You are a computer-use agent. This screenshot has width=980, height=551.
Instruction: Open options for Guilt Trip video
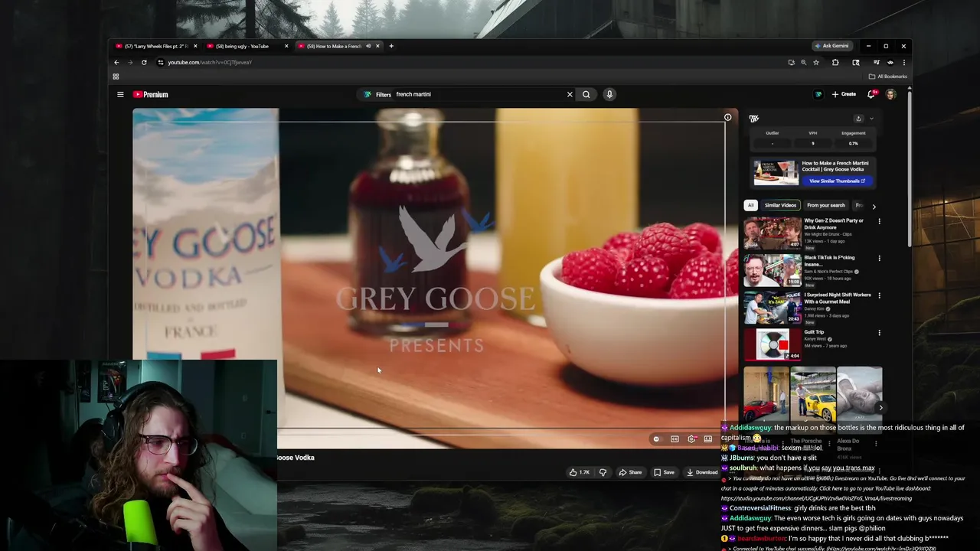(879, 333)
